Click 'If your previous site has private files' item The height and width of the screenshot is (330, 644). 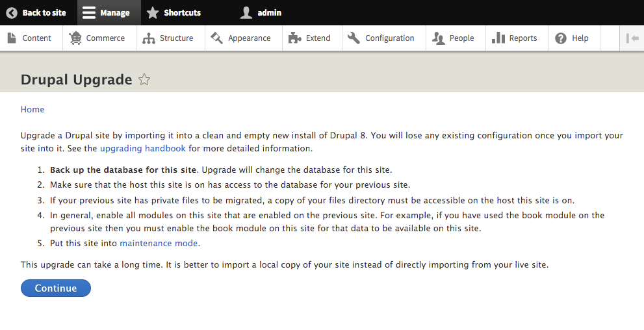click(312, 200)
